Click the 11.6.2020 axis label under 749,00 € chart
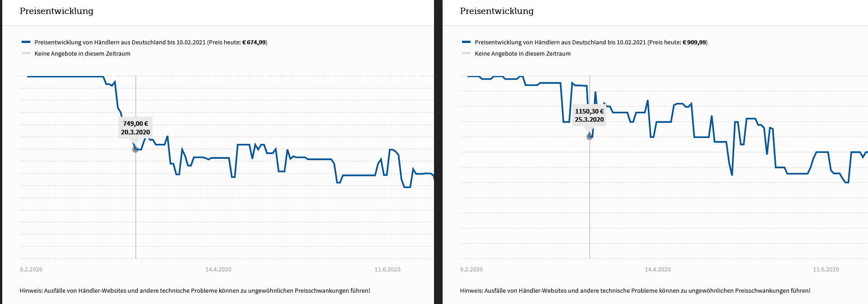868x304 pixels. (x=387, y=270)
